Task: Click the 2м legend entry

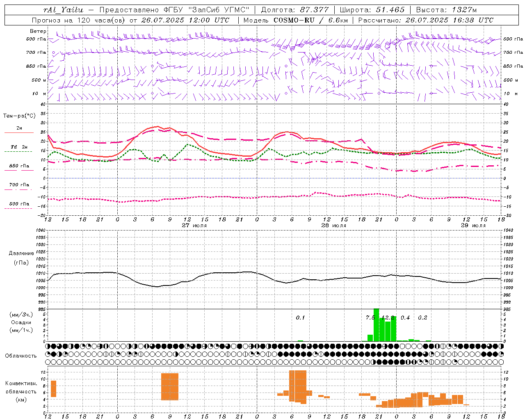Action: [x=19, y=128]
